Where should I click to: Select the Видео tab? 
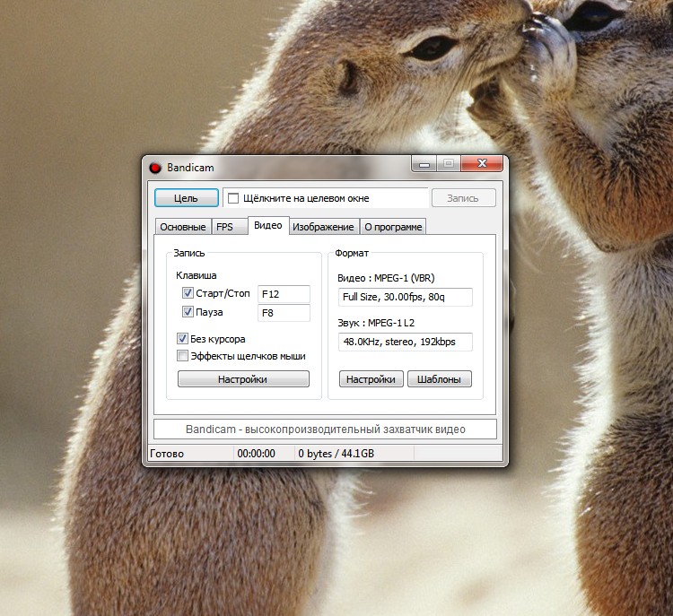(268, 226)
